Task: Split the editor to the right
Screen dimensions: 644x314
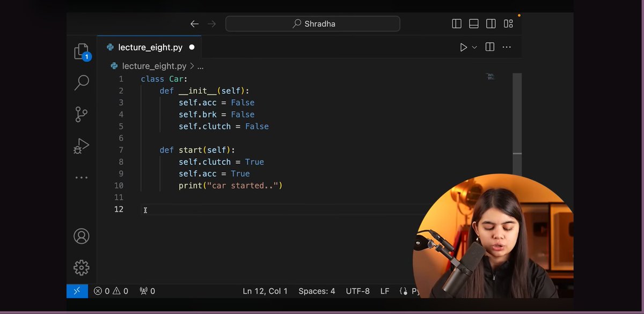Action: [489, 47]
